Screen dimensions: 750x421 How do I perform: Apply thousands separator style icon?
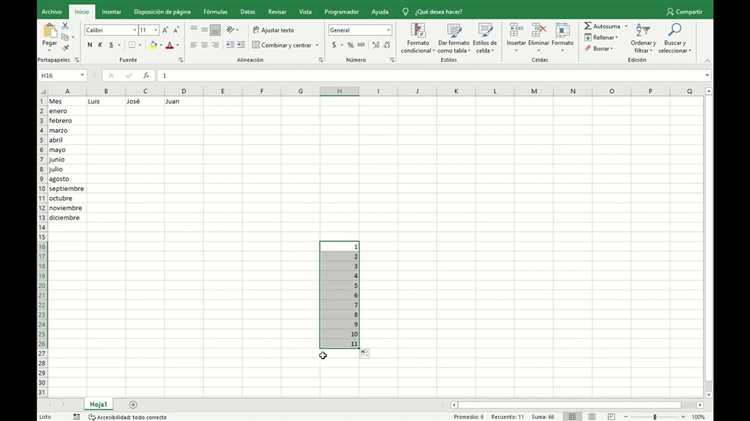[361, 45]
